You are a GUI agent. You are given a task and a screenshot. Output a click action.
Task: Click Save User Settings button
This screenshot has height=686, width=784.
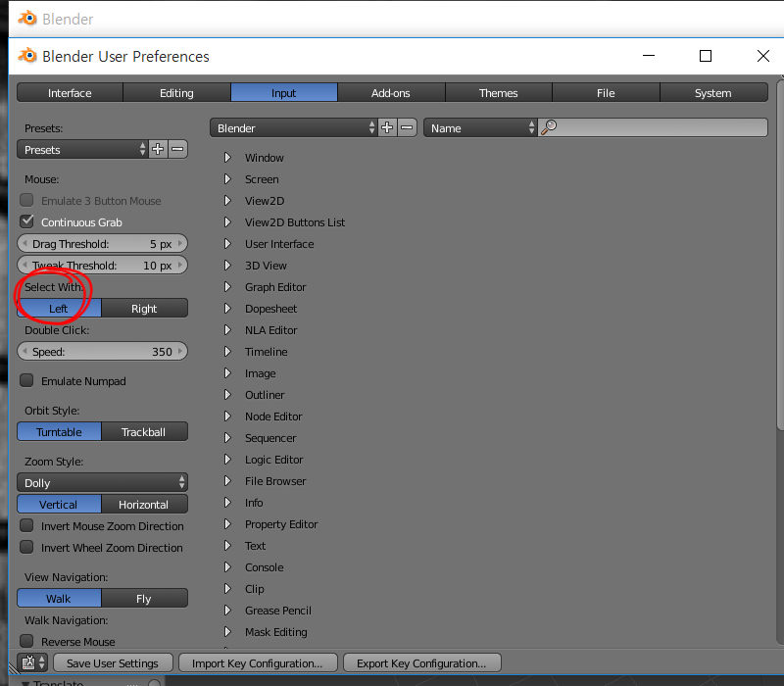point(113,663)
